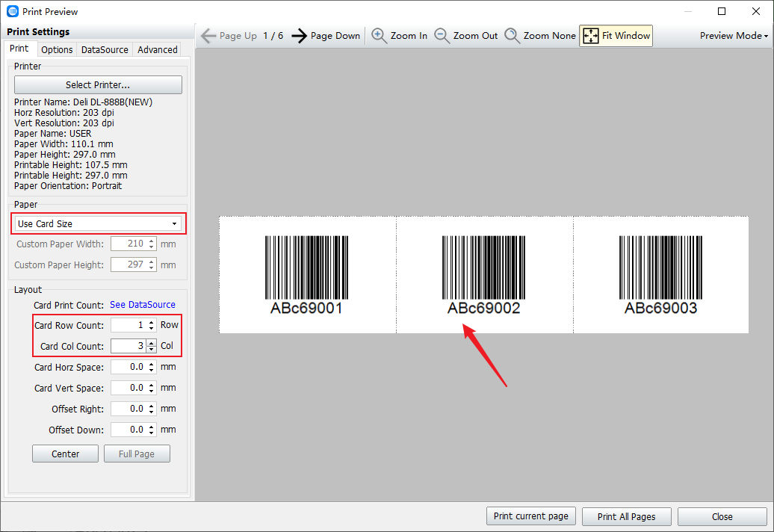Click the Page Up arrow icon
This screenshot has height=532, width=774.
click(208, 36)
